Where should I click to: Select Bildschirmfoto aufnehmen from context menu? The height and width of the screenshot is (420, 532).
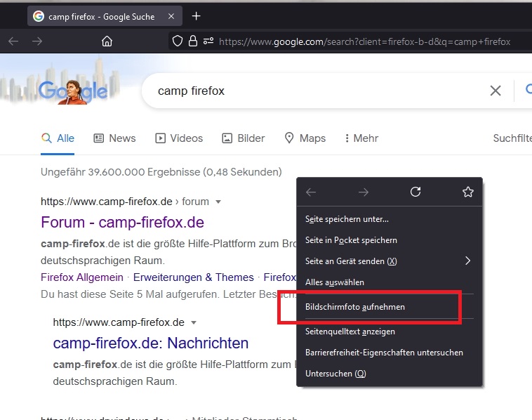coord(355,307)
